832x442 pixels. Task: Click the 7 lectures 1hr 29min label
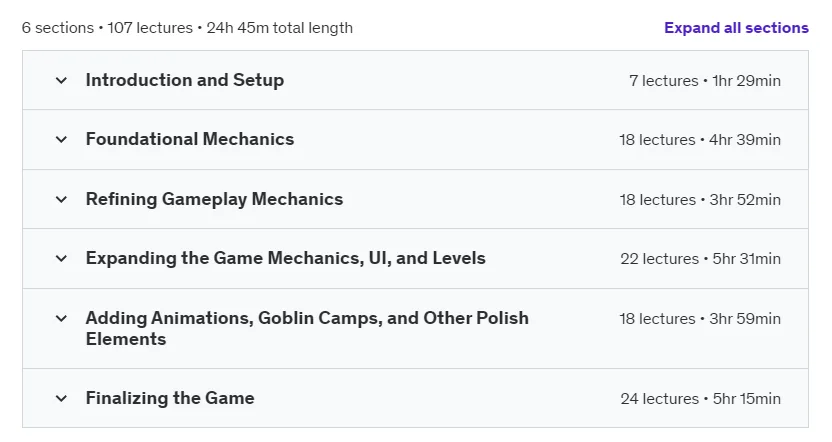[x=705, y=81]
